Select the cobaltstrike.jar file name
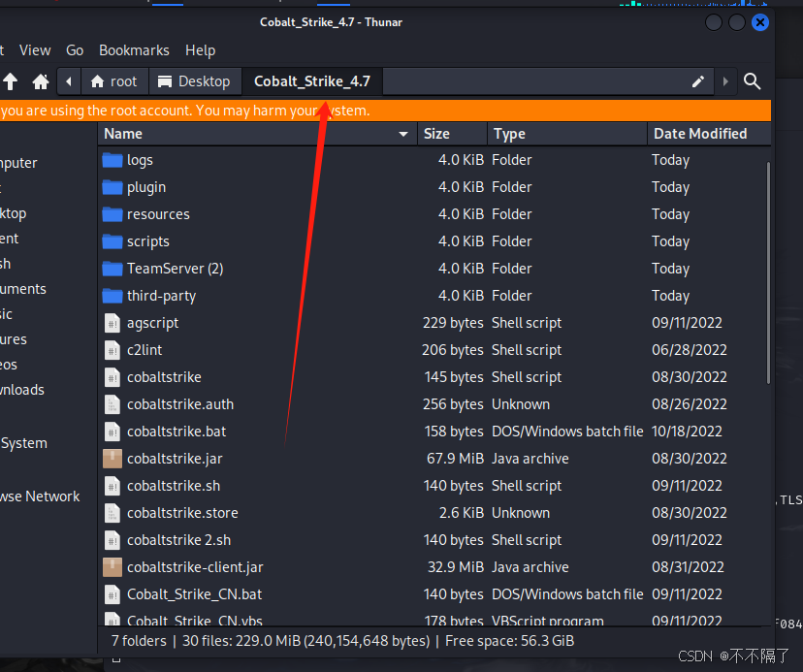 tap(175, 459)
